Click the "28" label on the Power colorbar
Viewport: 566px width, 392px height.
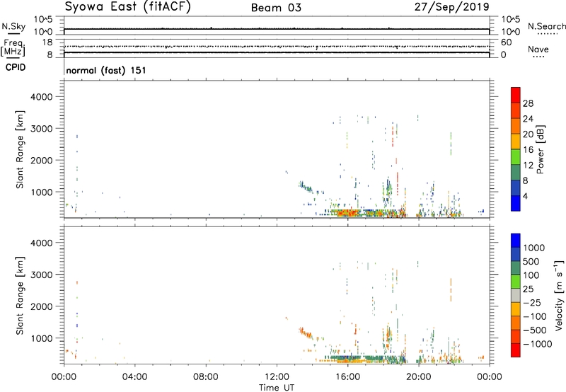pyautogui.click(x=528, y=103)
